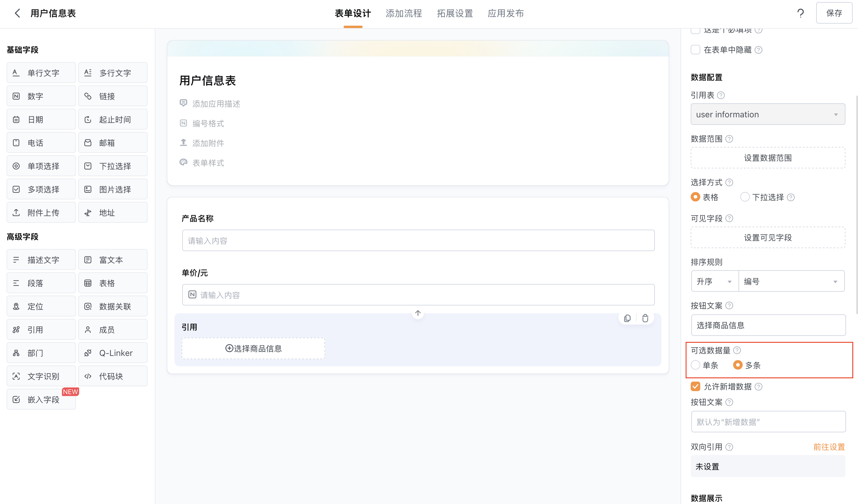858x504 pixels.
Task: Click the first 按钮文案 input containing 选择商品信息
Action: coord(768,325)
